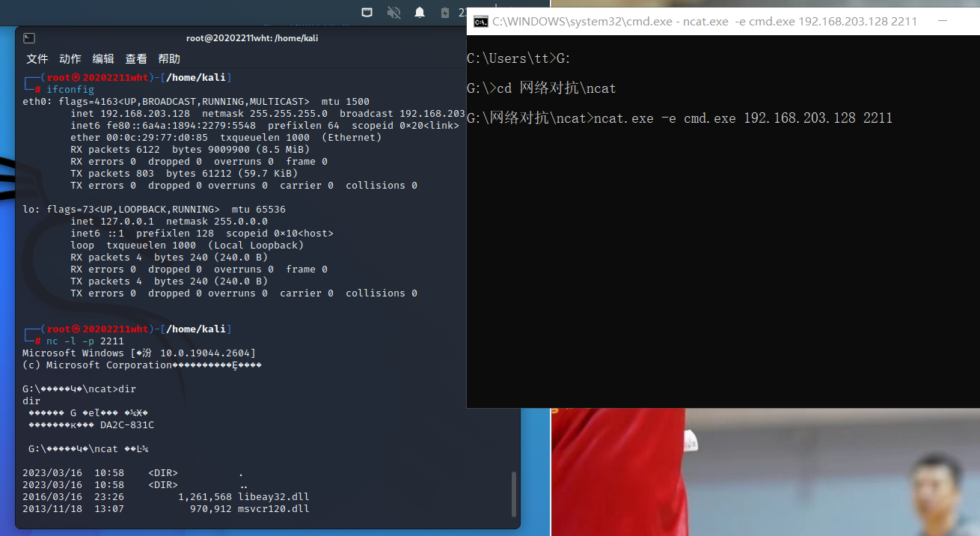
Task: Click the 'eth0: flags=4163' line
Action: tap(196, 102)
